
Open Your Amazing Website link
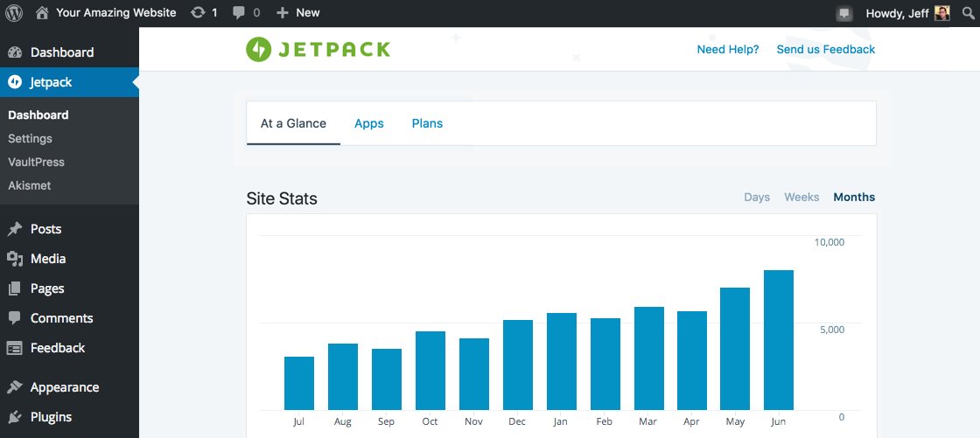[116, 12]
